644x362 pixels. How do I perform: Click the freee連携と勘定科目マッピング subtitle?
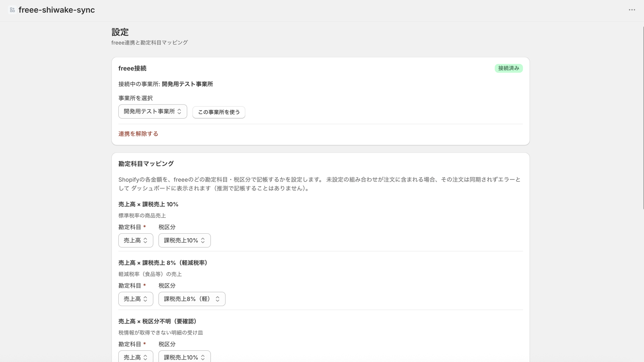pyautogui.click(x=150, y=43)
